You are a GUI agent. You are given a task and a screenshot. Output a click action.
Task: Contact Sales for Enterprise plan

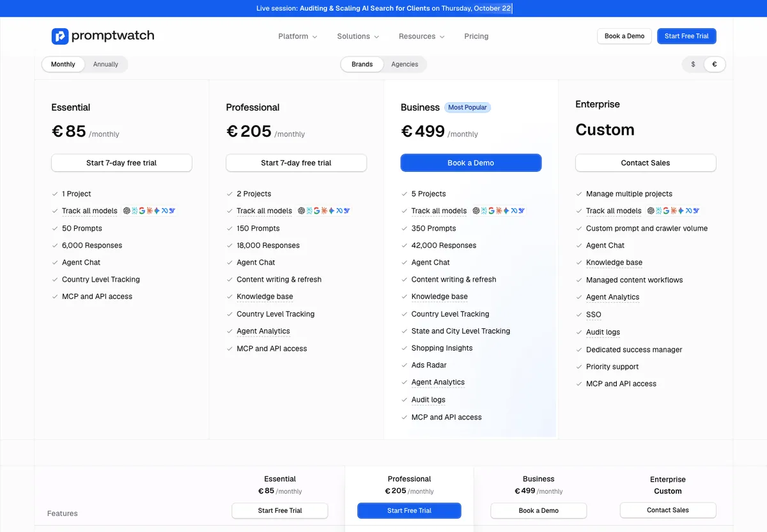646,163
